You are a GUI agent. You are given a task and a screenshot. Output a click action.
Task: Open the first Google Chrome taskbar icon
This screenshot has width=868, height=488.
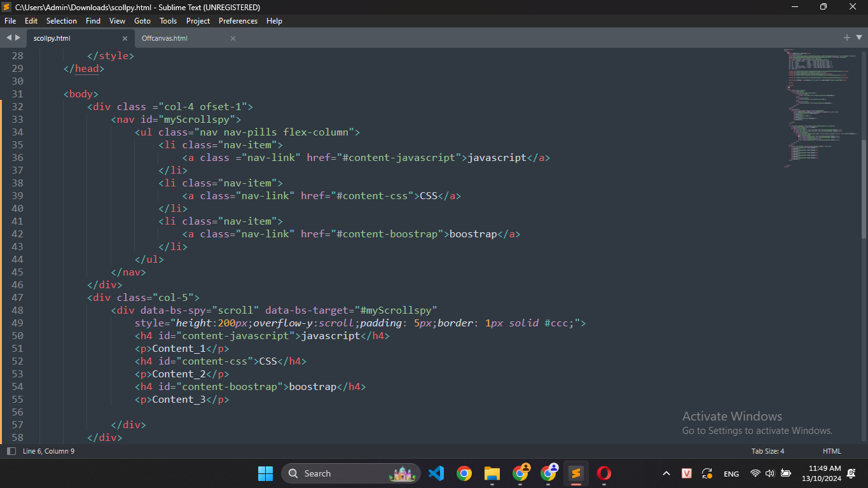[x=464, y=473]
